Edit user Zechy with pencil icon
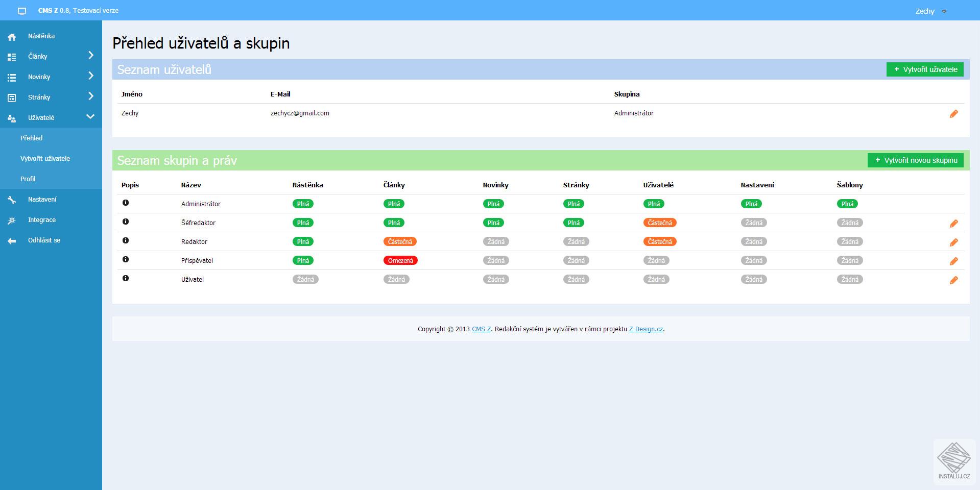Screen dimensions: 980x490 coord(953,114)
